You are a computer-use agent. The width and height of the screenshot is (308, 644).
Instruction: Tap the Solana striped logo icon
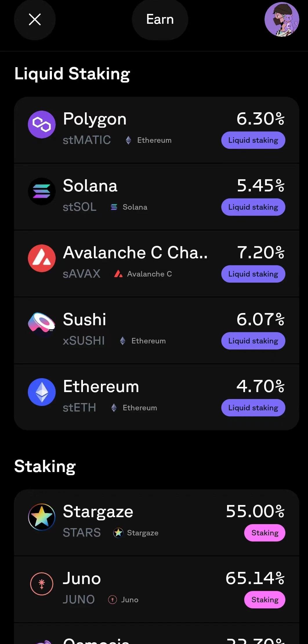42,191
